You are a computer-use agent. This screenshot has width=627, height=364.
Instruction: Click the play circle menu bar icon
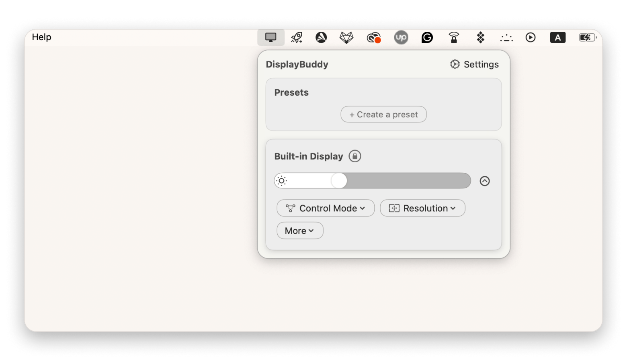point(531,37)
